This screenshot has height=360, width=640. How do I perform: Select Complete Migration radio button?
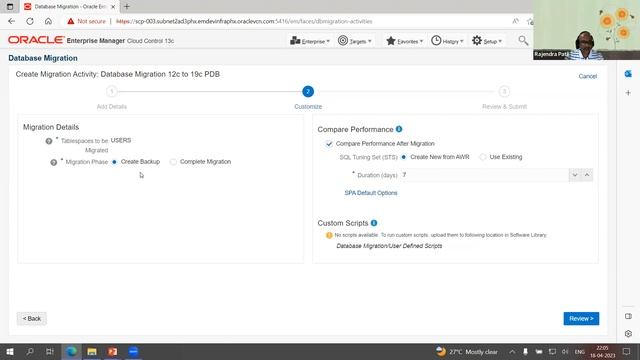point(173,162)
